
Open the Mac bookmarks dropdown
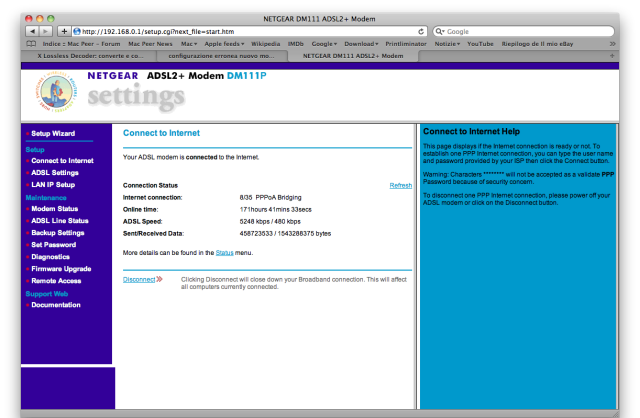(189, 44)
